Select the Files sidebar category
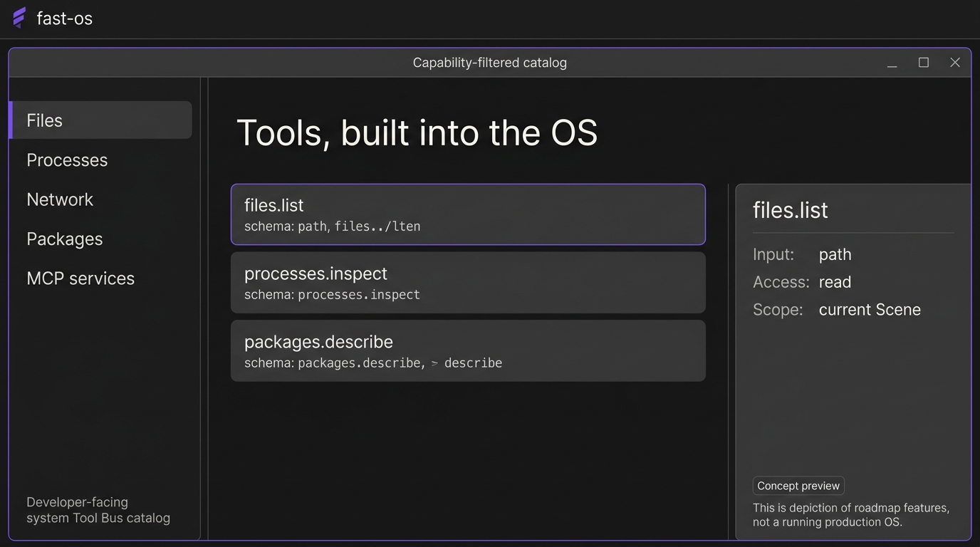 100,120
